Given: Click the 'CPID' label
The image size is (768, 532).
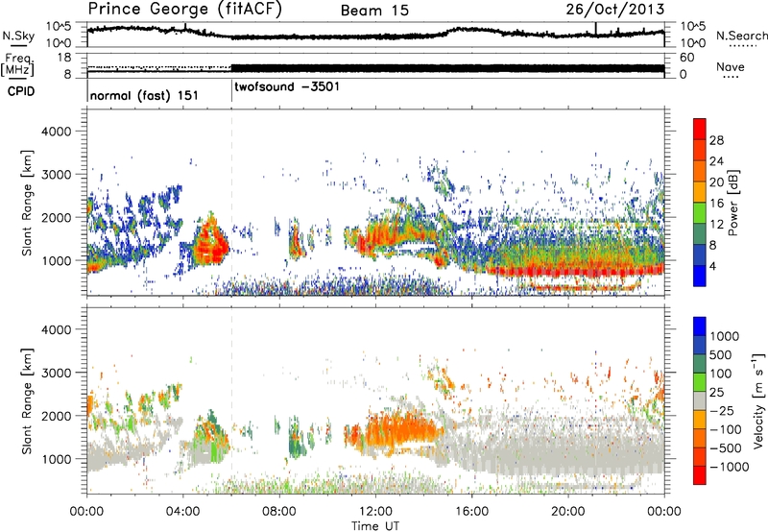Looking at the screenshot, I should pos(21,91).
